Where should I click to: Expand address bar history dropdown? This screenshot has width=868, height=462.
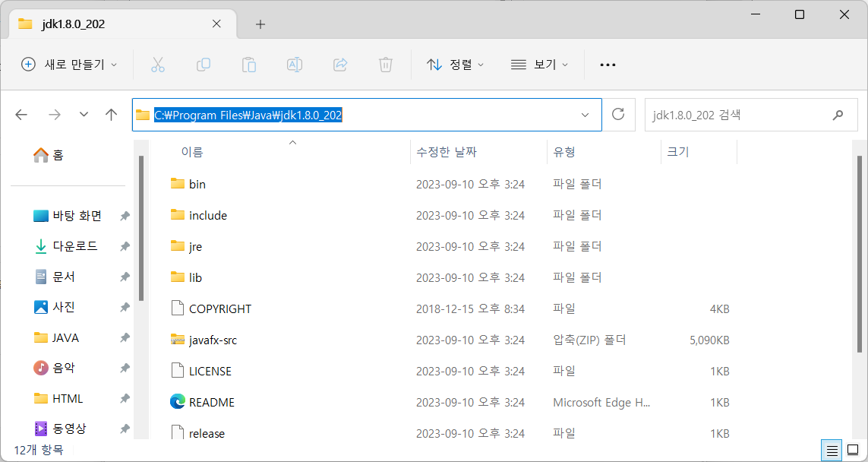(586, 115)
